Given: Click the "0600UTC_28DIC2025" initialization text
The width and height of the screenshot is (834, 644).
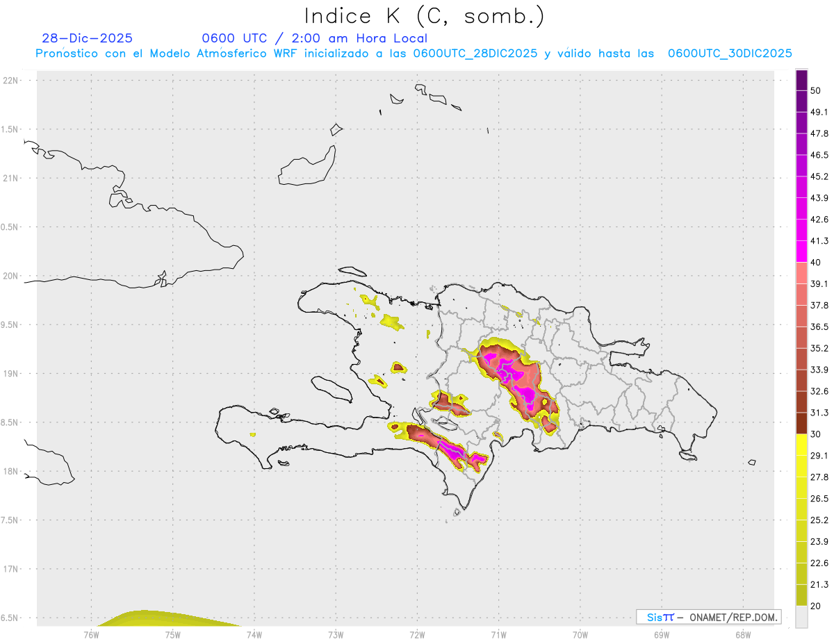Looking at the screenshot, I should [475, 53].
